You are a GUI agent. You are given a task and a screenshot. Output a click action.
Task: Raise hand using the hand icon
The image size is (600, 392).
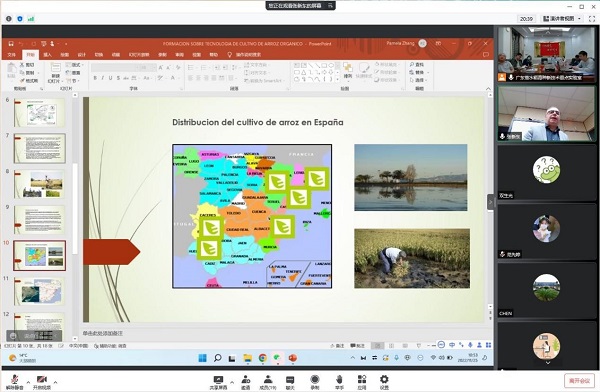point(339,382)
